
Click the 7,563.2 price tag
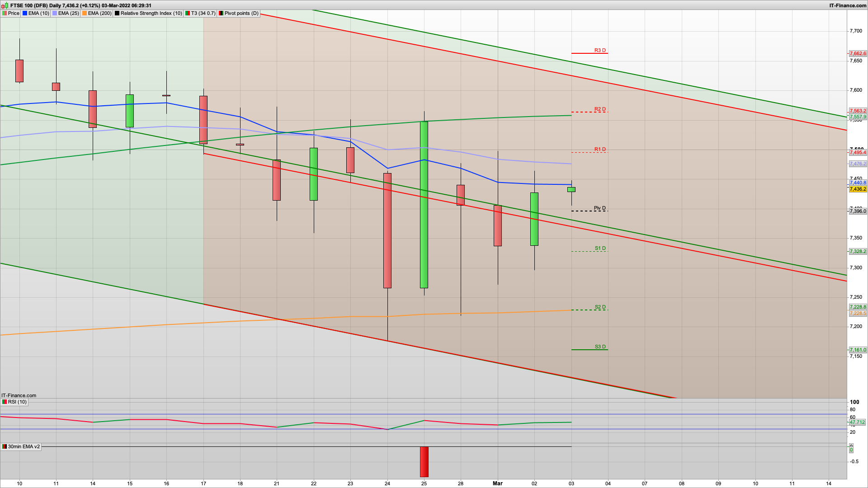(x=858, y=111)
